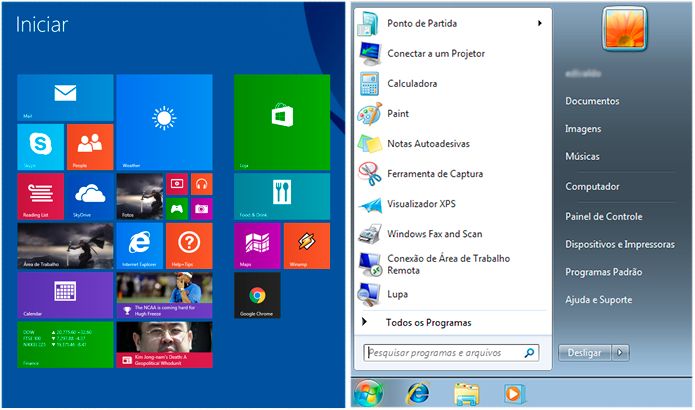The width and height of the screenshot is (695, 410).
Task: Open Internet Explorer from the taskbar
Action: [x=418, y=393]
